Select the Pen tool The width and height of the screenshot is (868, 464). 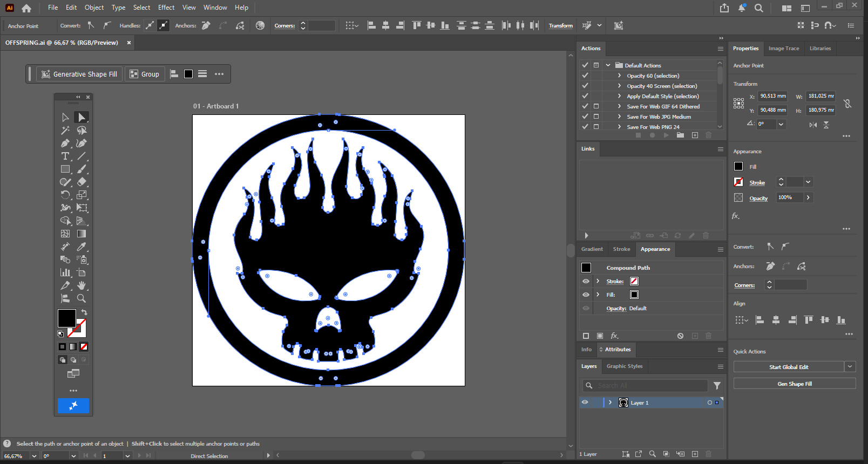[x=65, y=143]
